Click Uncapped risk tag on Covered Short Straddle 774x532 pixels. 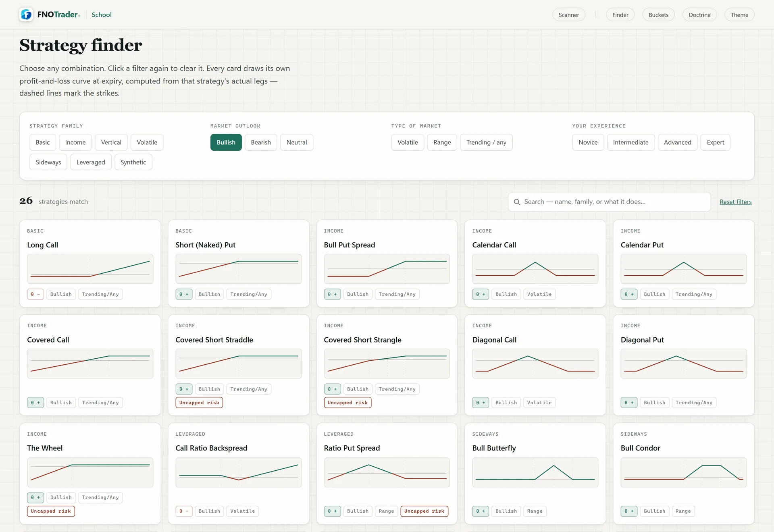pyautogui.click(x=199, y=403)
